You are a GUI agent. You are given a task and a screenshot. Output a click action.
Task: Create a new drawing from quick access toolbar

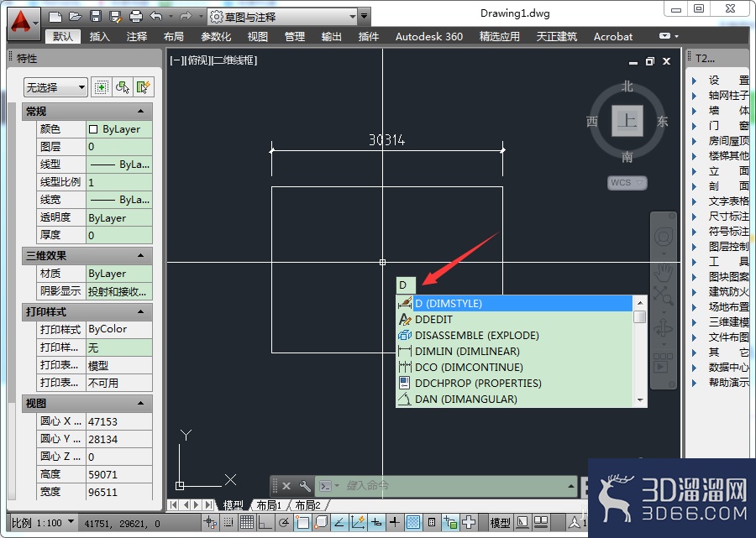(x=55, y=17)
